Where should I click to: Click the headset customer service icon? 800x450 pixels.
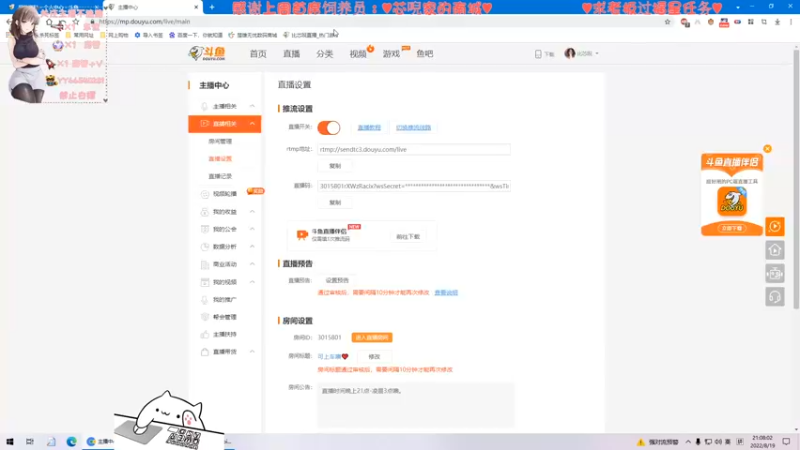click(774, 297)
